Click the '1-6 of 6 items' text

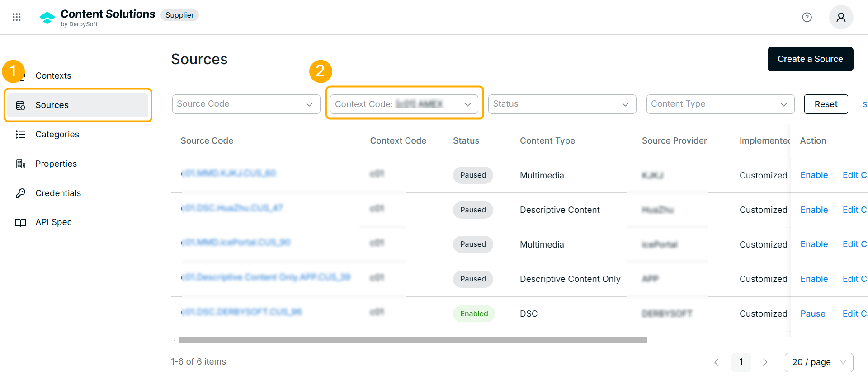pyautogui.click(x=198, y=361)
